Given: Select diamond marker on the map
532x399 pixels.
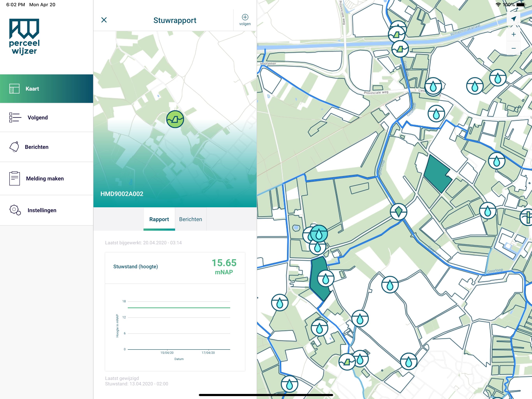Looking at the screenshot, I should pyautogui.click(x=399, y=212).
